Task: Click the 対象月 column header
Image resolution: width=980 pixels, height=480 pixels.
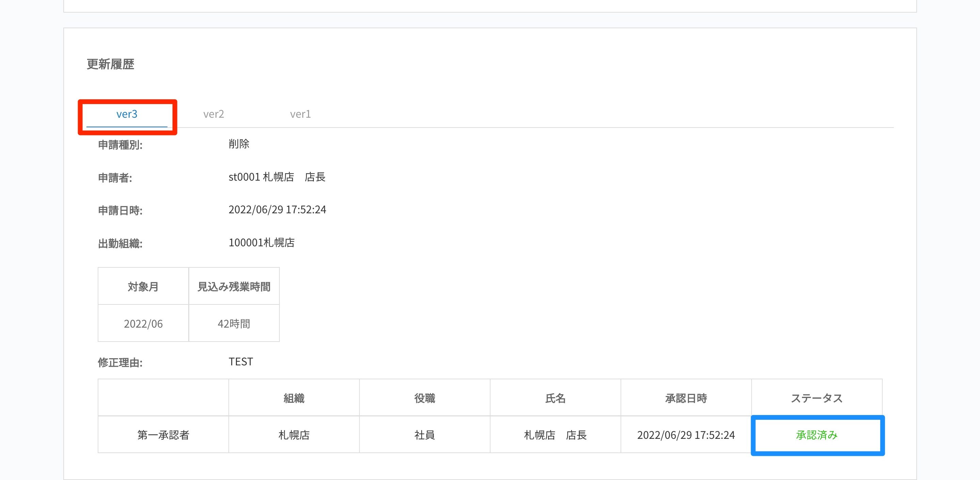Action: point(143,286)
